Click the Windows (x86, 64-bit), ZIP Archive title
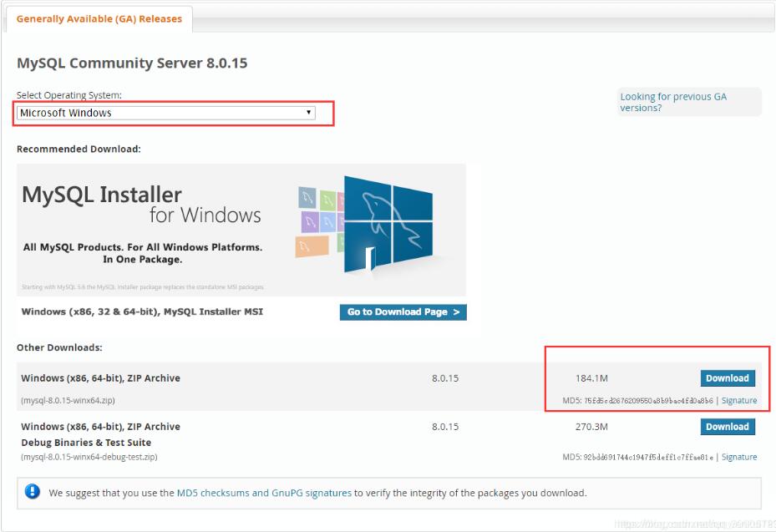Viewport: 776px width, 532px height. (x=100, y=378)
